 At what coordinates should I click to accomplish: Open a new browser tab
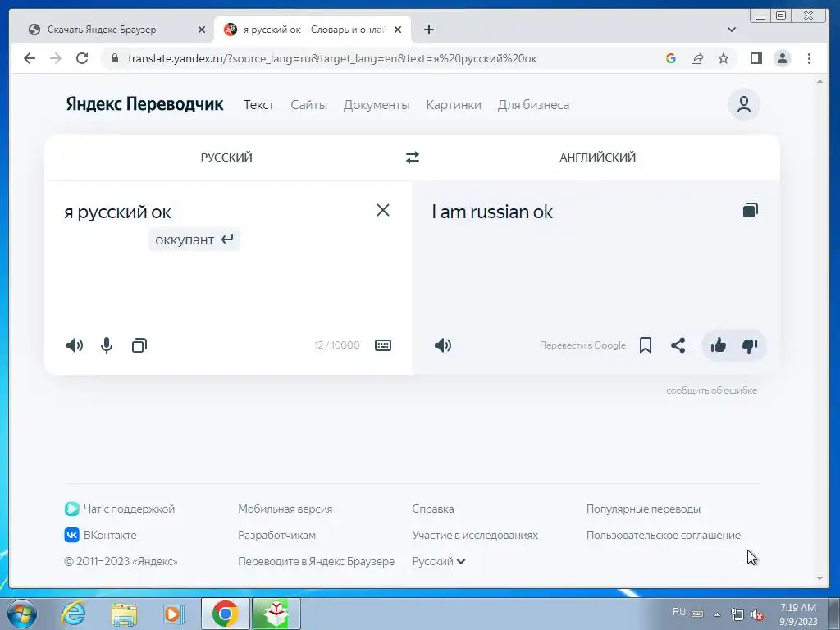pyautogui.click(x=428, y=30)
